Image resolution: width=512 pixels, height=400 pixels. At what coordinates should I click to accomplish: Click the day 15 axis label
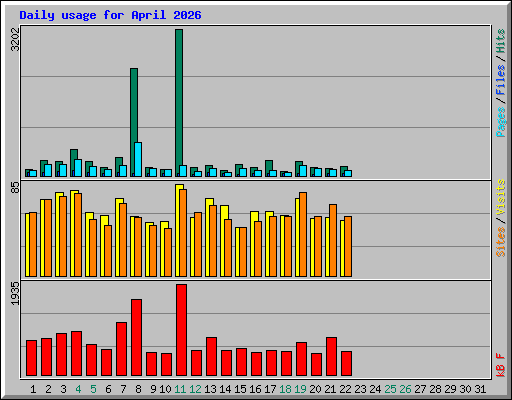[x=240, y=389]
